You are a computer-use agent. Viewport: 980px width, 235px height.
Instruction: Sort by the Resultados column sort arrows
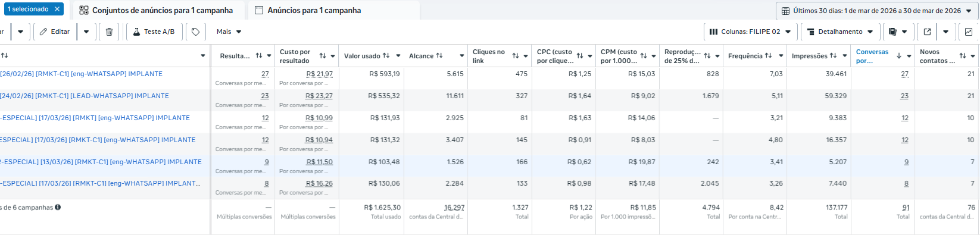pos(259,56)
